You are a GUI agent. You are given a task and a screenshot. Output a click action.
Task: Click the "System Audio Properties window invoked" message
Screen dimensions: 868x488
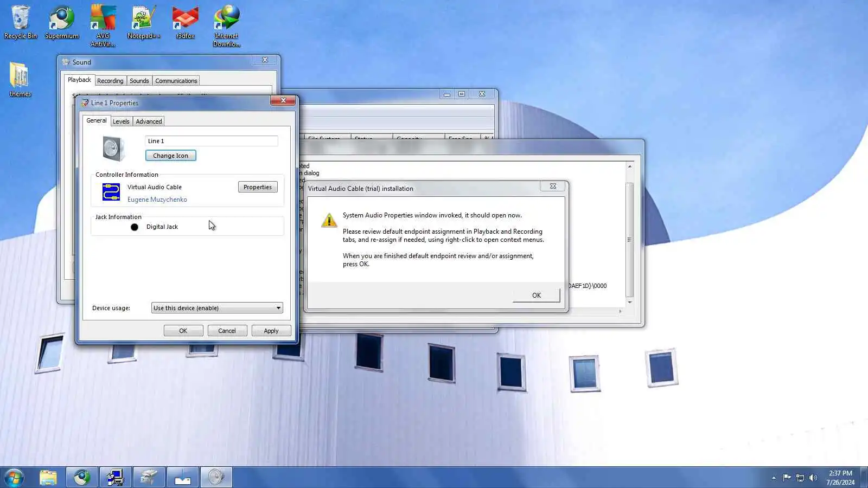(x=432, y=215)
